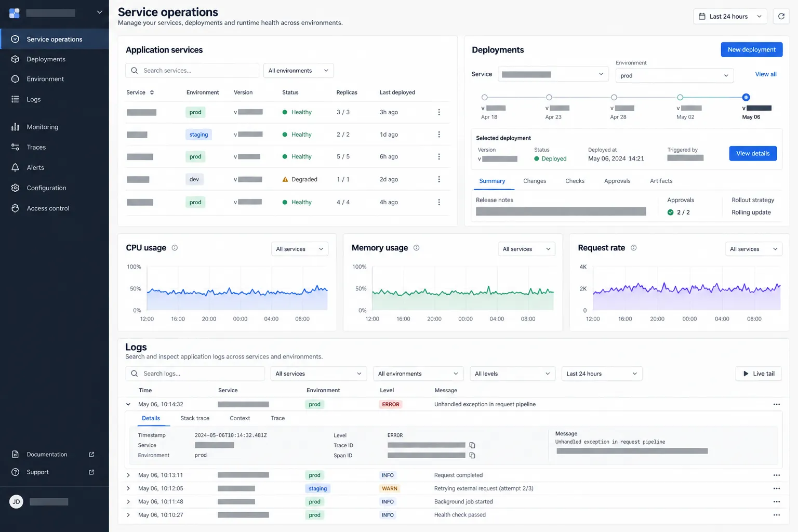Expand the 10:13:11 log row

tap(128, 475)
